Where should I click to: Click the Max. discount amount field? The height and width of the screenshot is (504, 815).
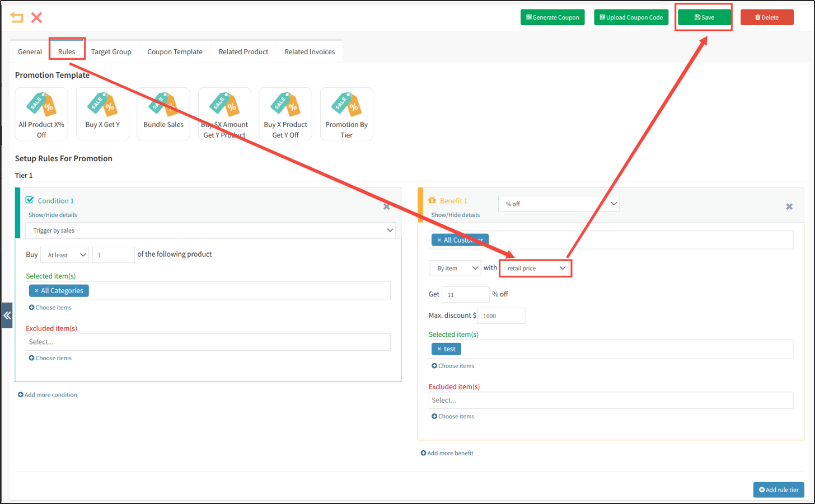501,316
